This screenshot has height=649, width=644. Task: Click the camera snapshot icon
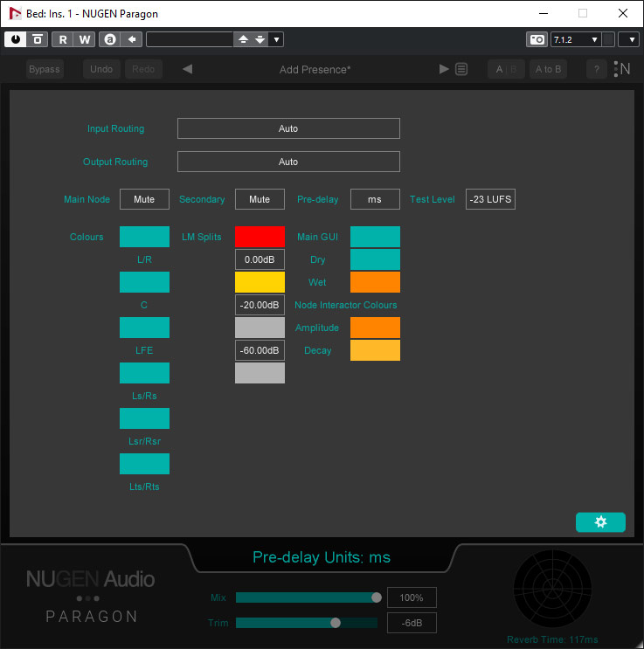[x=537, y=39]
